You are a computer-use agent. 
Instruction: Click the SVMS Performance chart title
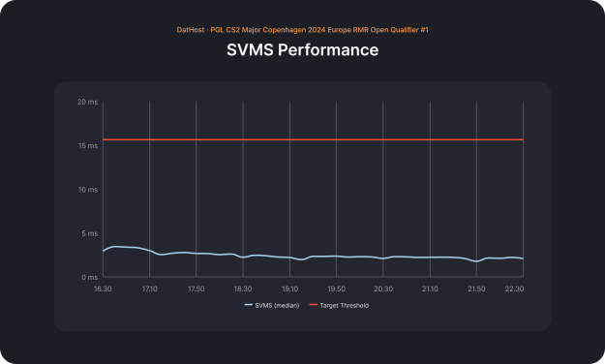[302, 49]
